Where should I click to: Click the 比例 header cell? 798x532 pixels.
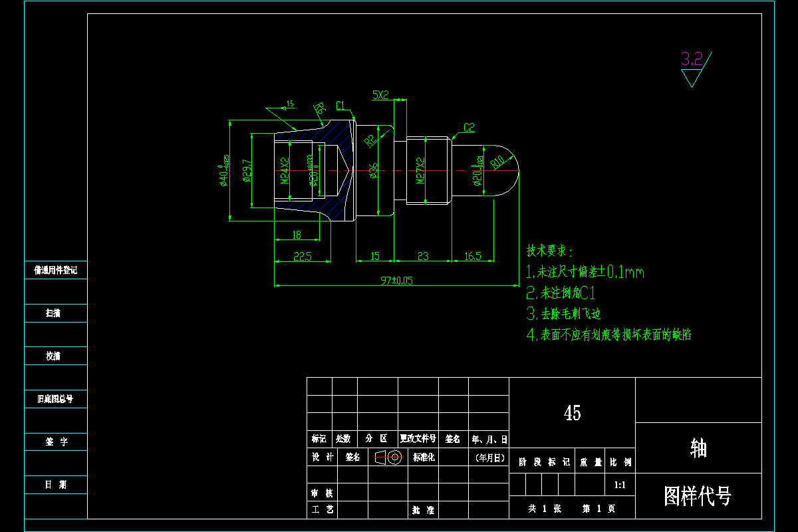pos(620,462)
